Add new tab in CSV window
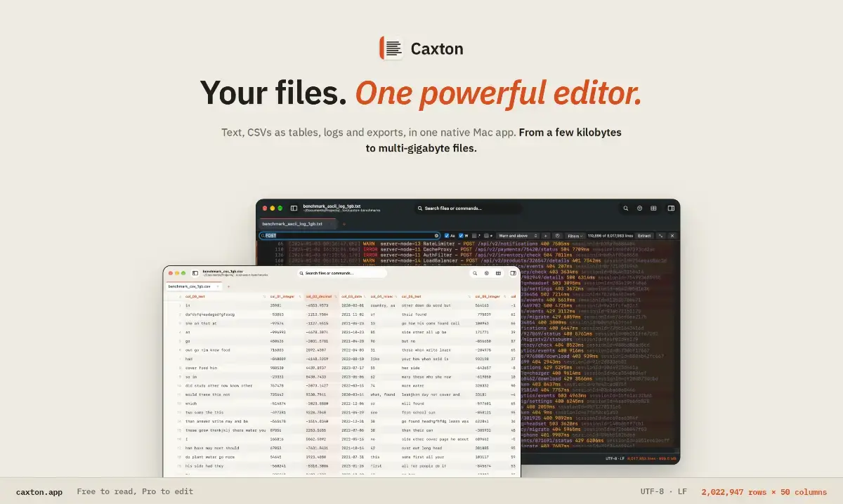 [x=228, y=286]
